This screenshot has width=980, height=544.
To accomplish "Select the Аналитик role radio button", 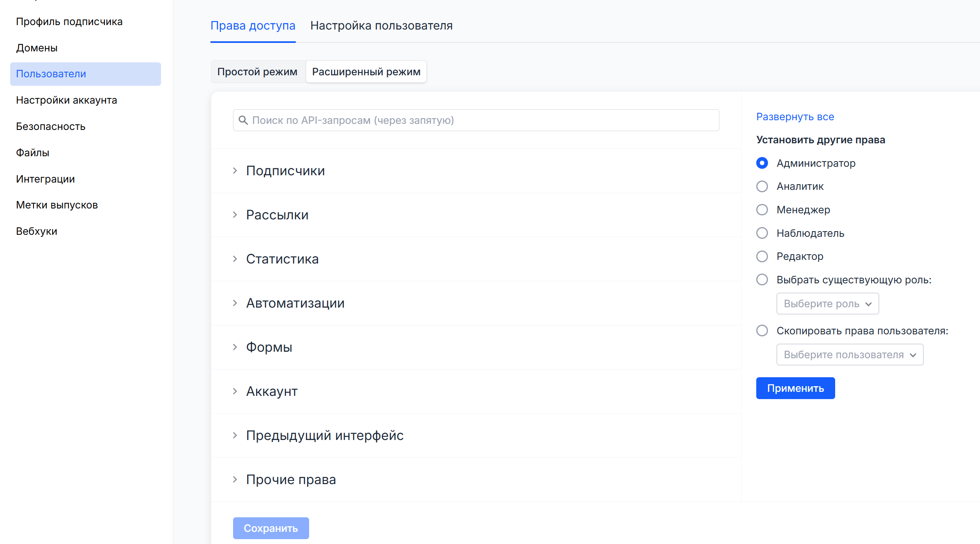I will pyautogui.click(x=762, y=187).
